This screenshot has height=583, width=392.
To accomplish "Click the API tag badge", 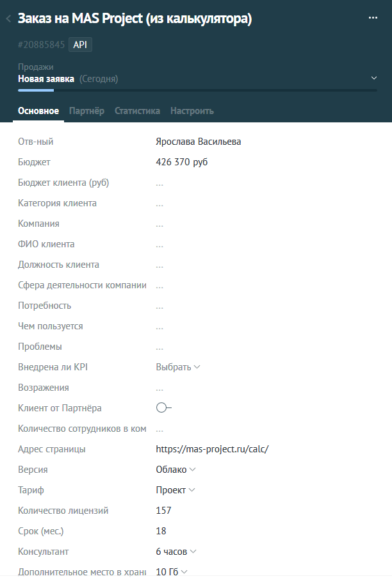I will coord(80,45).
